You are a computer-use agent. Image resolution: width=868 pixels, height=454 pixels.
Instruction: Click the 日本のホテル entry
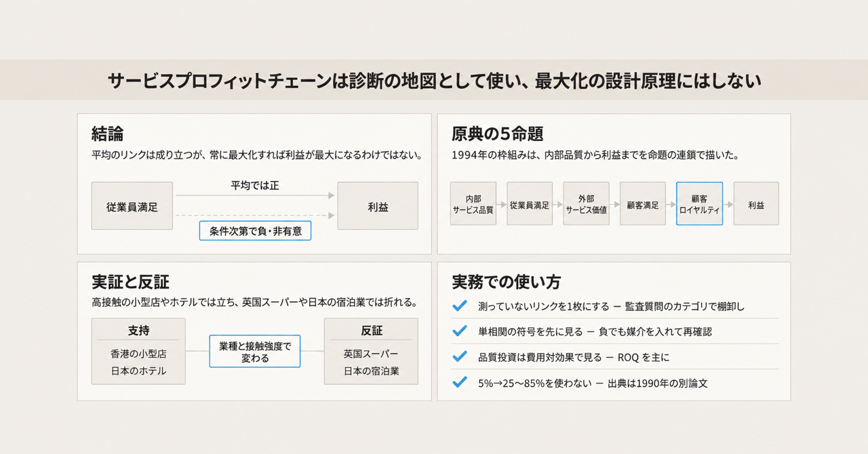click(x=138, y=371)
